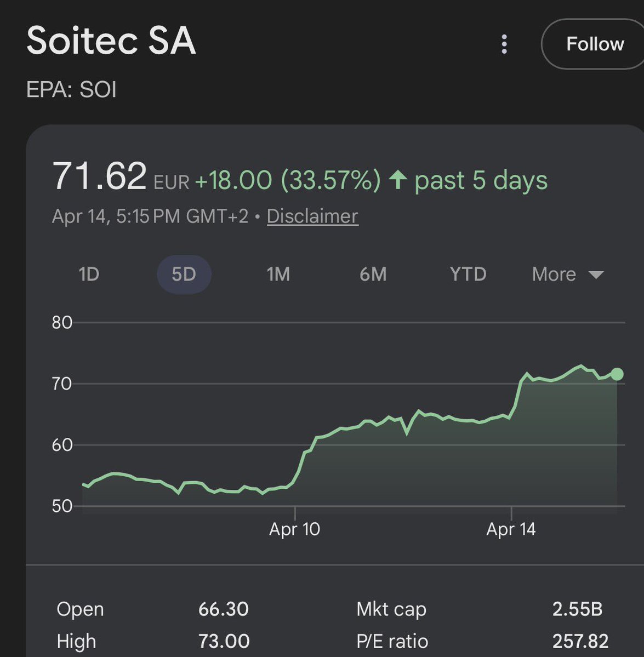644x657 pixels.
Task: Click the Apr 14 date marker
Action: pyautogui.click(x=511, y=529)
